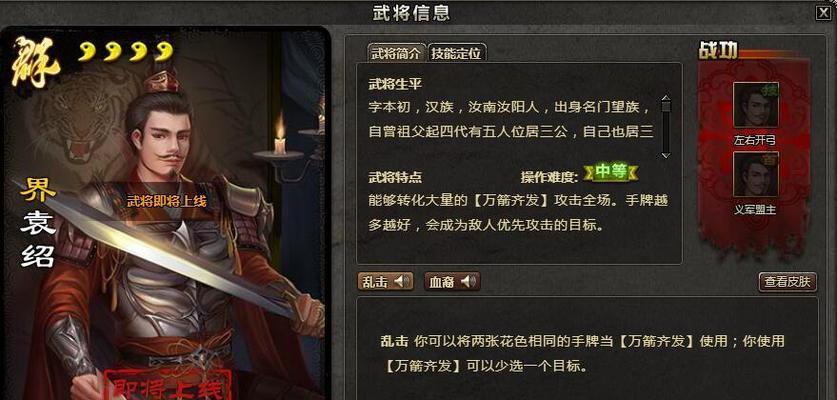837x400 pixels.
Task: Click the fourth yellow magatama health icon
Action: coord(164,51)
